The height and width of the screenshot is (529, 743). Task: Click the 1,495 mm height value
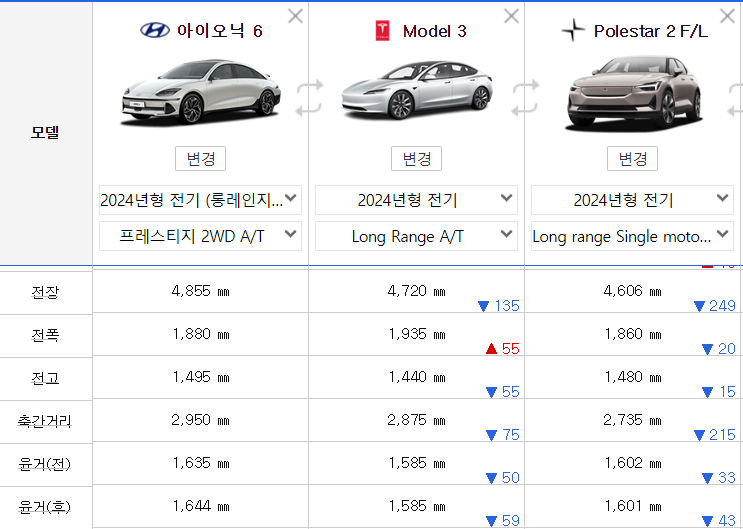(x=200, y=377)
